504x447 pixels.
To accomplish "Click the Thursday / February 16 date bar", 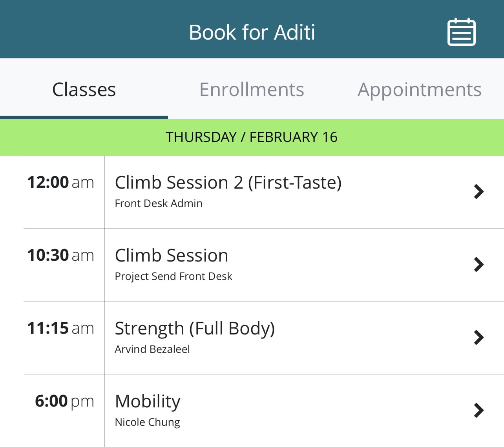I will click(x=252, y=137).
